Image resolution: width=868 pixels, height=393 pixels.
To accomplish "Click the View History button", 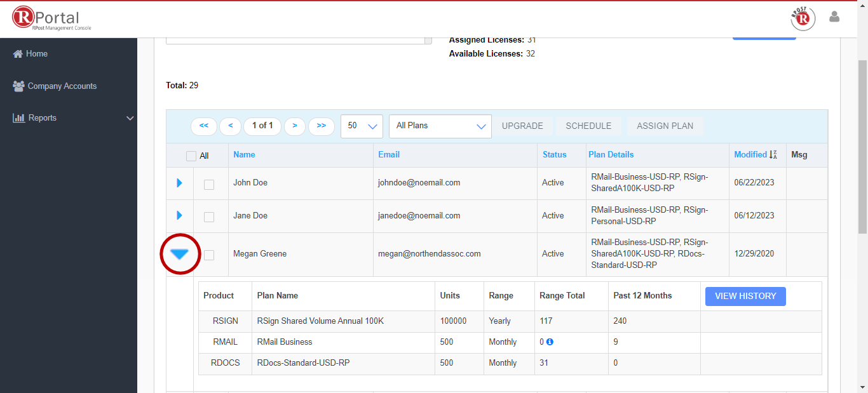I will click(745, 296).
